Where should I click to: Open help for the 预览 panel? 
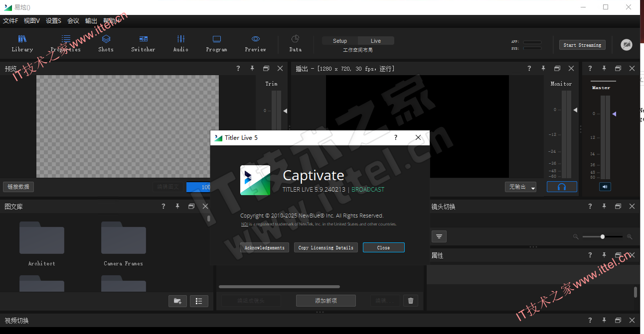point(238,68)
